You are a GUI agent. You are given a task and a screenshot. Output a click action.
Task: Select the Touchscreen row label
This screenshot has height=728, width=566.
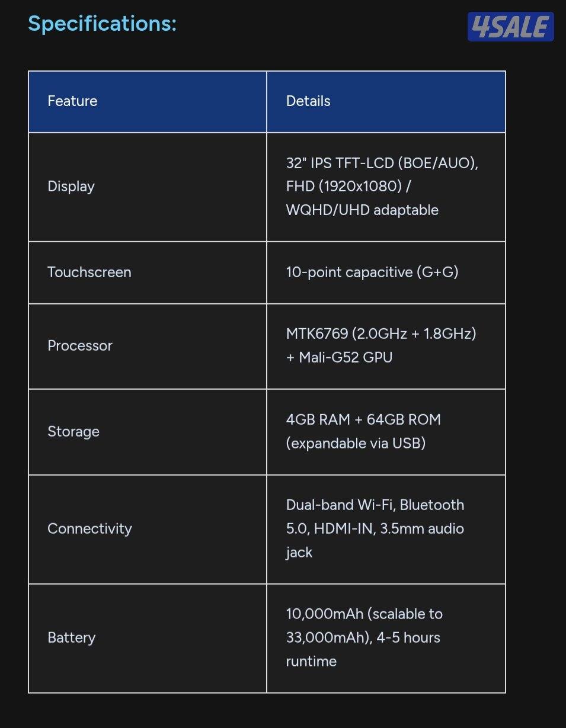(89, 272)
